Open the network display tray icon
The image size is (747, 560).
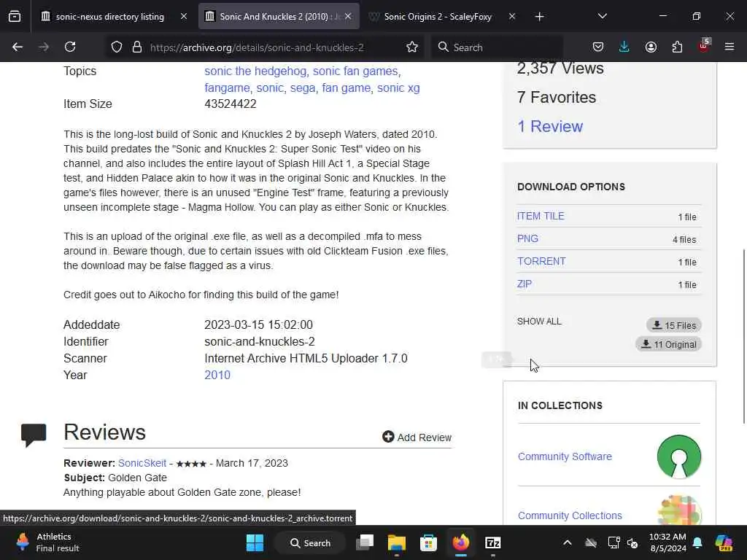pos(614,542)
